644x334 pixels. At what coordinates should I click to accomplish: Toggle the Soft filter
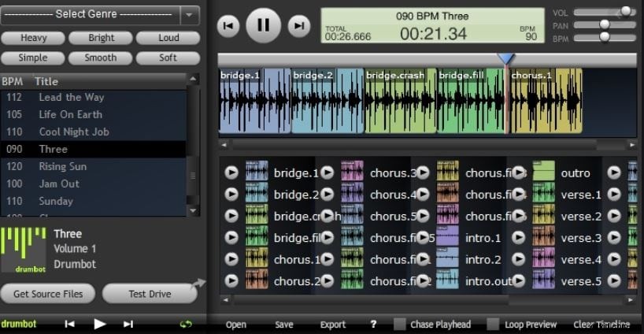(x=168, y=58)
